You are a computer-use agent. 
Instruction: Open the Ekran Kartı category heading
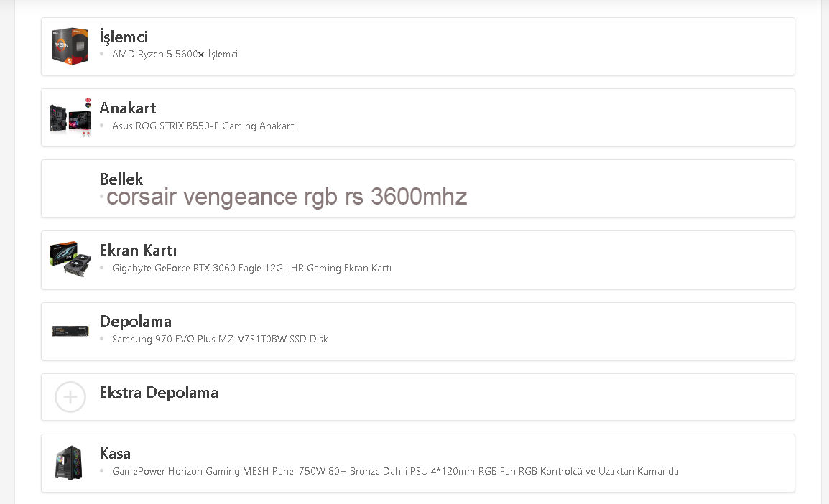138,250
